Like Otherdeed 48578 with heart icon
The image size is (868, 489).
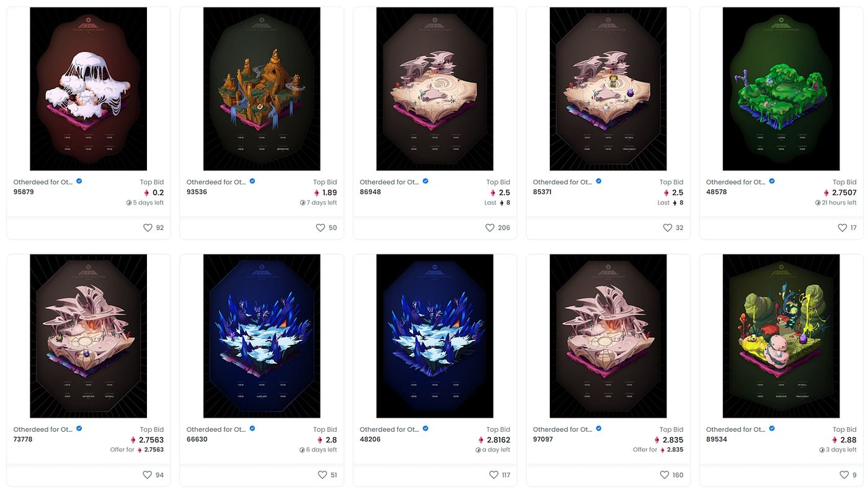tap(842, 228)
